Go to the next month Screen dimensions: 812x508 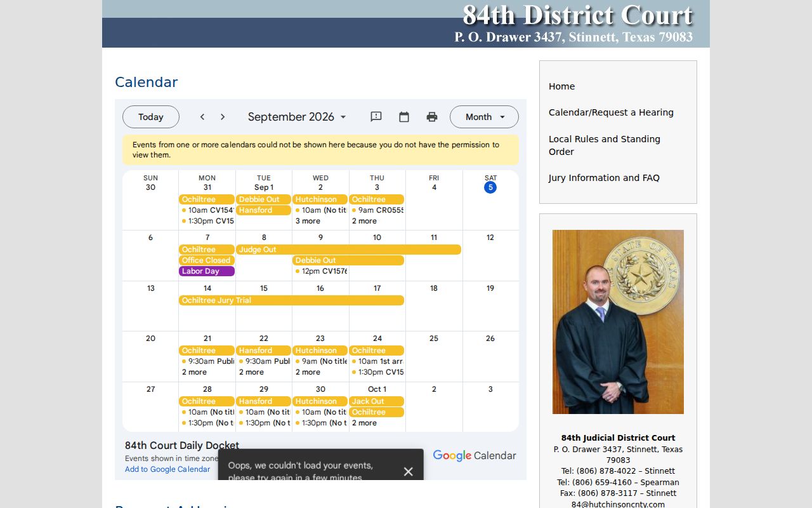pos(223,117)
